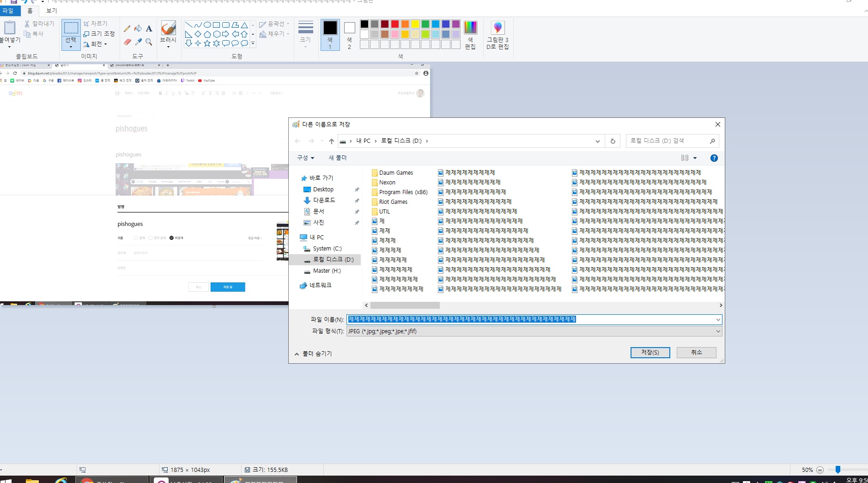Open the Rotate (회전) dropdown

point(95,44)
